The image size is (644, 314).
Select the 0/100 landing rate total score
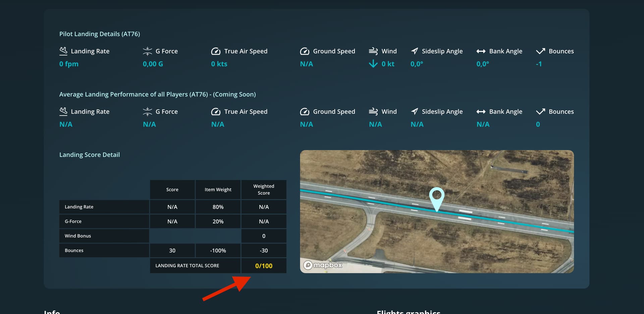(264, 266)
